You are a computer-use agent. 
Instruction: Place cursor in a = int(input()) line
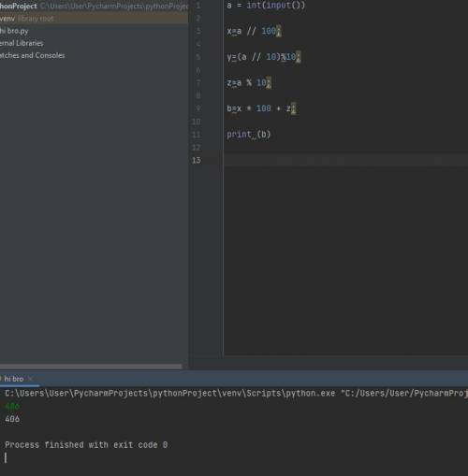pyautogui.click(x=266, y=6)
